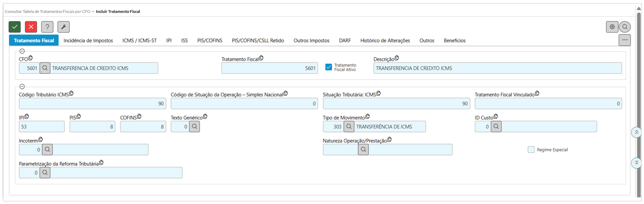This screenshot has height=204, width=644.
Task: Collapse the Código Tributário ICMS section
Action: [22, 86]
